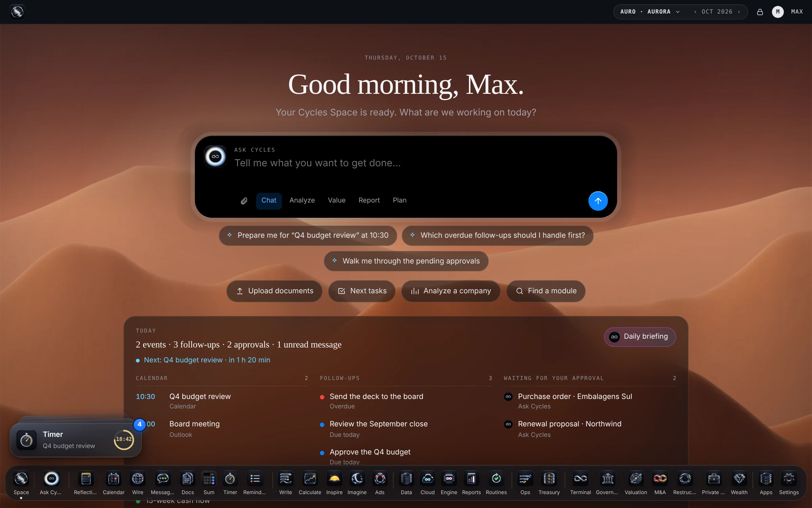The height and width of the screenshot is (508, 812).
Task: Switch to the Analyze mode tab
Action: [x=302, y=200]
